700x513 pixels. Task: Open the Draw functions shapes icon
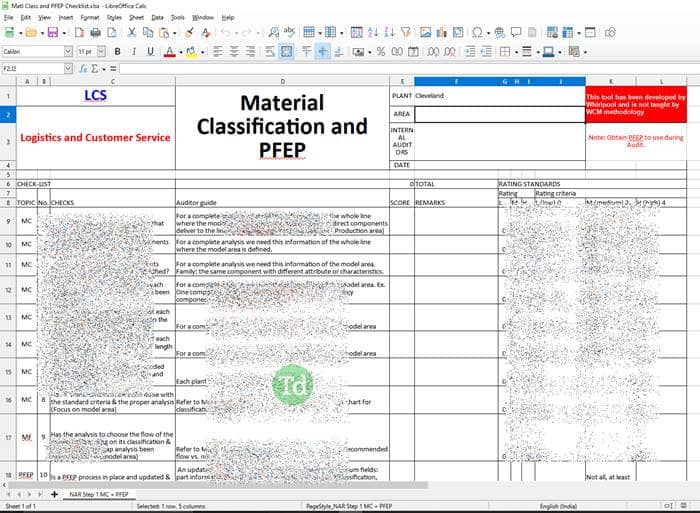610,32
